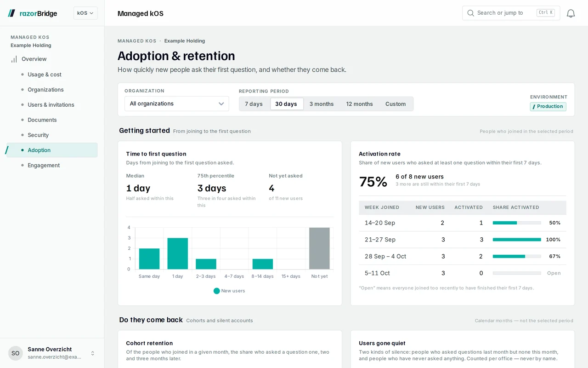The image size is (588, 368).
Task: Open the Organizations page
Action: coord(52,90)
